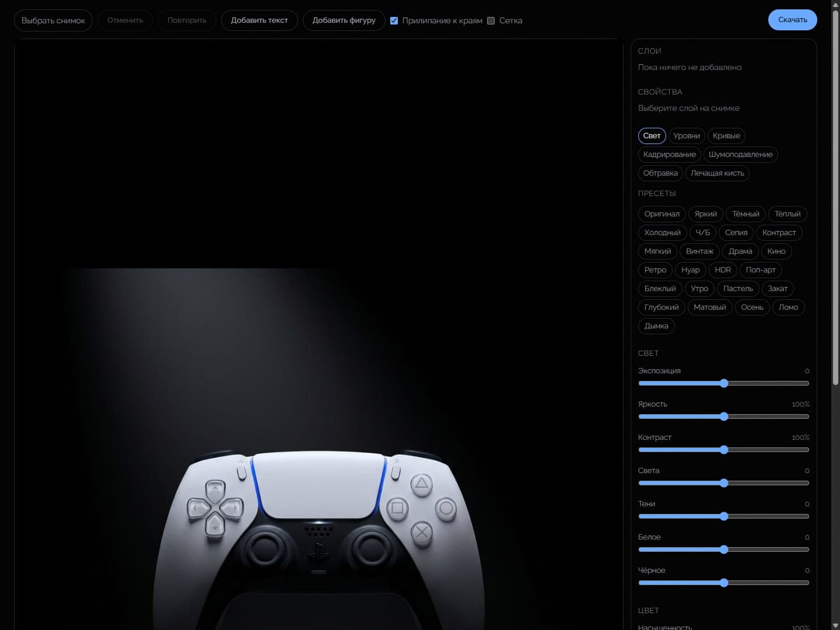The width and height of the screenshot is (840, 630).
Task: Click the page's vertical scrollbar
Action: click(x=835, y=197)
